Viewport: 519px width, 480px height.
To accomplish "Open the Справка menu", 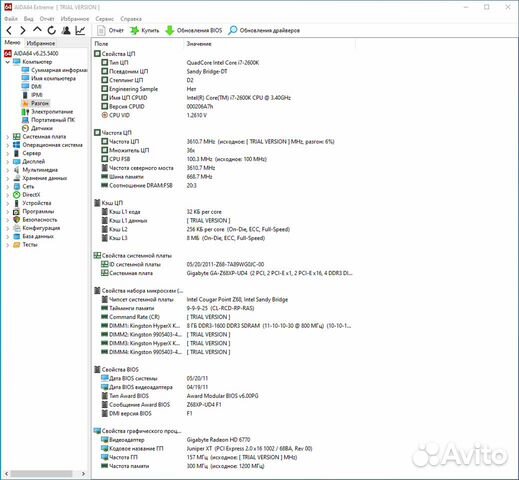I will coord(131,19).
